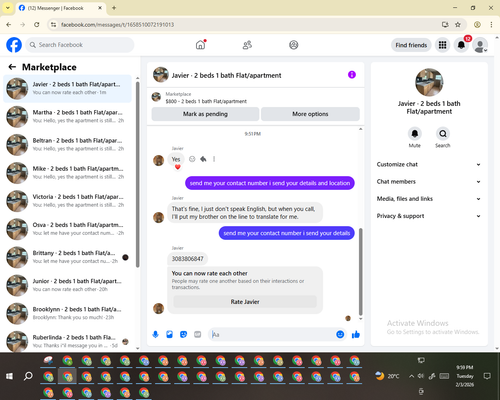Open Mike conversation in the list
This screenshot has width=500, height=400.
point(68,173)
